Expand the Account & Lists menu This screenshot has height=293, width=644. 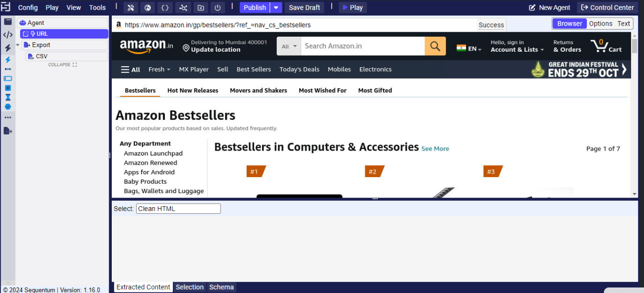point(517,50)
